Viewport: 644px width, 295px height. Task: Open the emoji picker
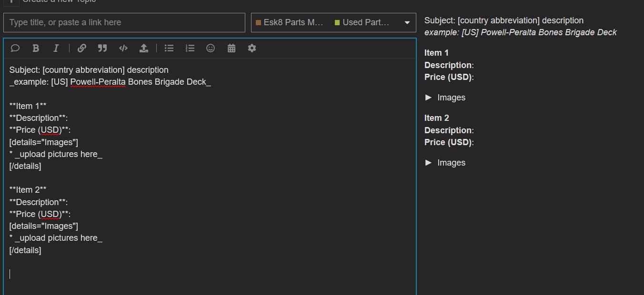[211, 48]
